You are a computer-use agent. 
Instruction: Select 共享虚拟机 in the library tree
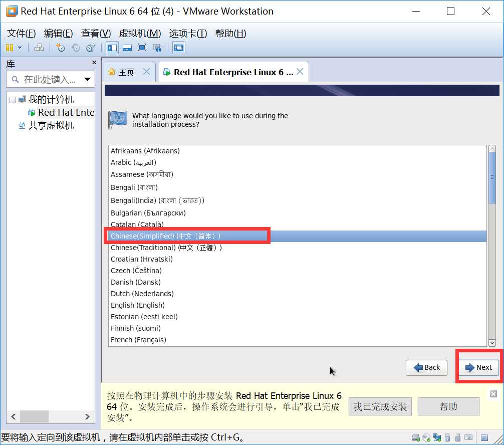coord(51,125)
